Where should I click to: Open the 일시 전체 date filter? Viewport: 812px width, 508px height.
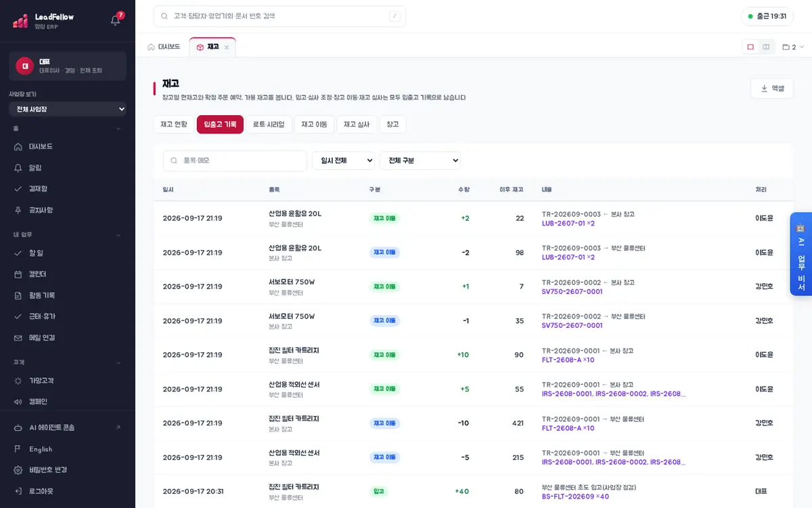[x=343, y=161]
